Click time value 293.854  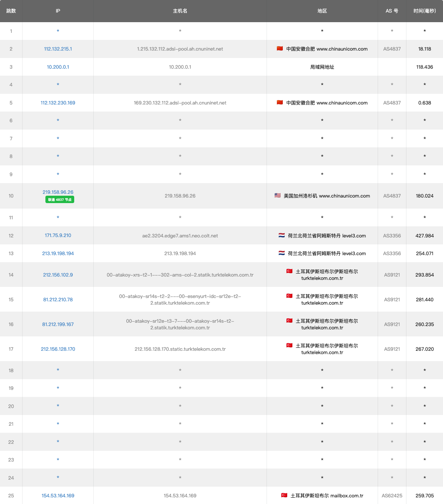425,275
